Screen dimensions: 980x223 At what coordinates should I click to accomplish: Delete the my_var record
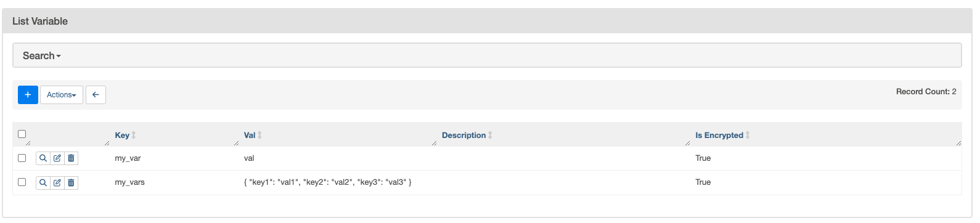point(71,158)
